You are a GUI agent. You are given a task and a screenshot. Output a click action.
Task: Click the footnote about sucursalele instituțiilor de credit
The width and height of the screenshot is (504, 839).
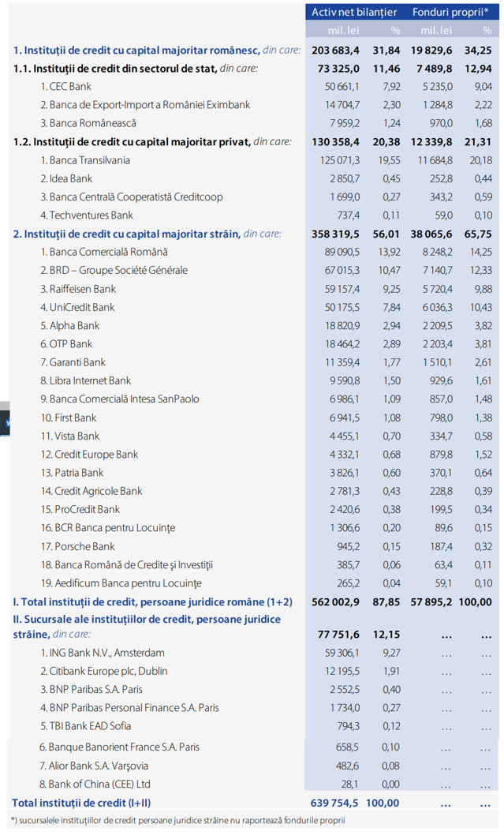(x=178, y=820)
